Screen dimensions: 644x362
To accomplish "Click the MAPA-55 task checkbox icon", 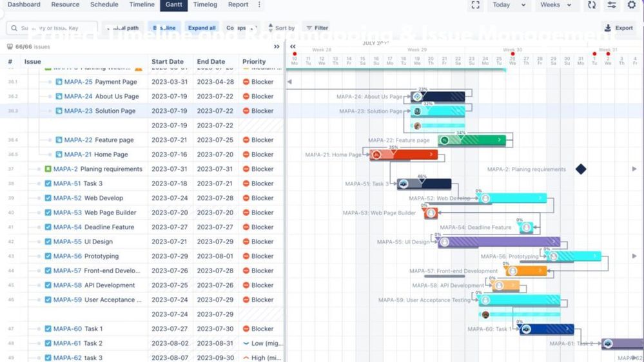I will tap(48, 242).
